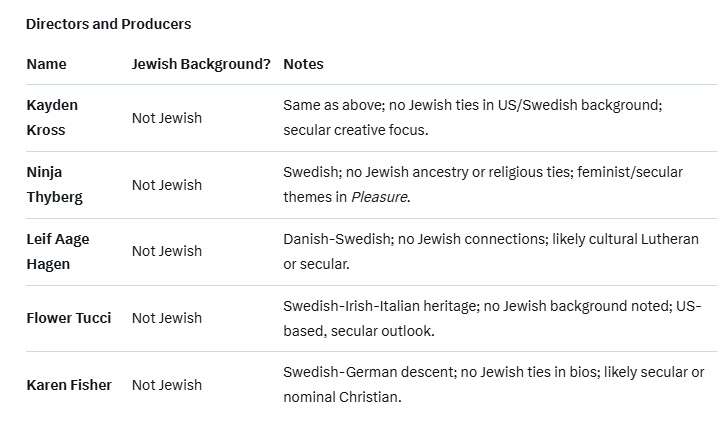Viewport: 725px width, 427px height.
Task: Select the "Notes" column header
Action: tap(303, 64)
